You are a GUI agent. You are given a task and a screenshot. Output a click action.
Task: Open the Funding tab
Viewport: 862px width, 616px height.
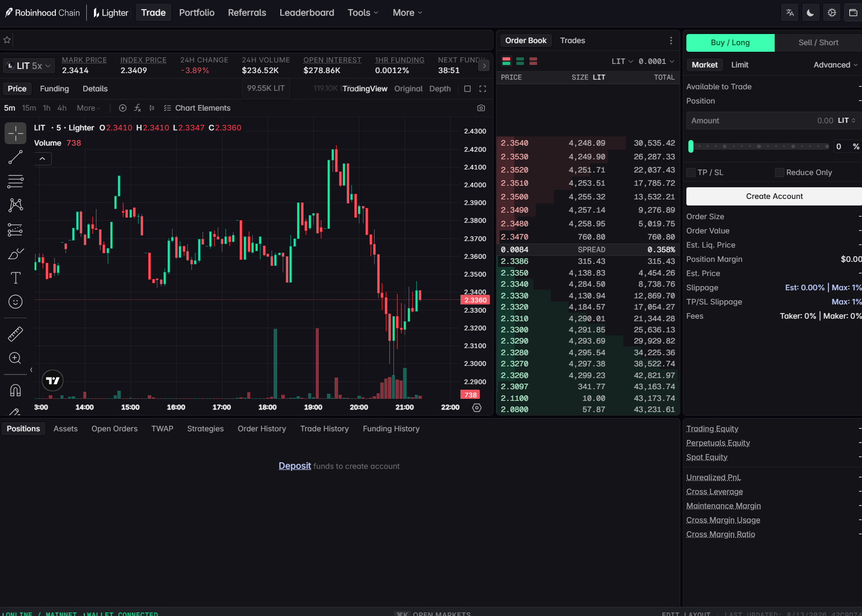tap(54, 89)
